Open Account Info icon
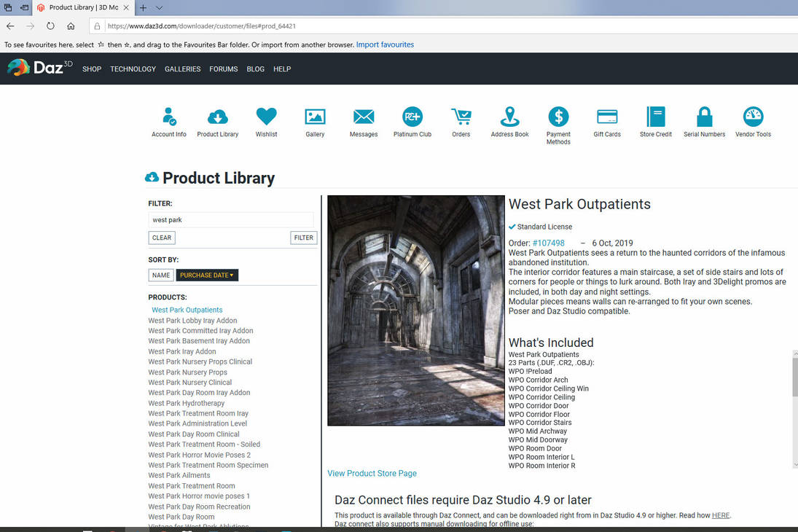Viewport: 798px width, 532px height. [x=169, y=116]
